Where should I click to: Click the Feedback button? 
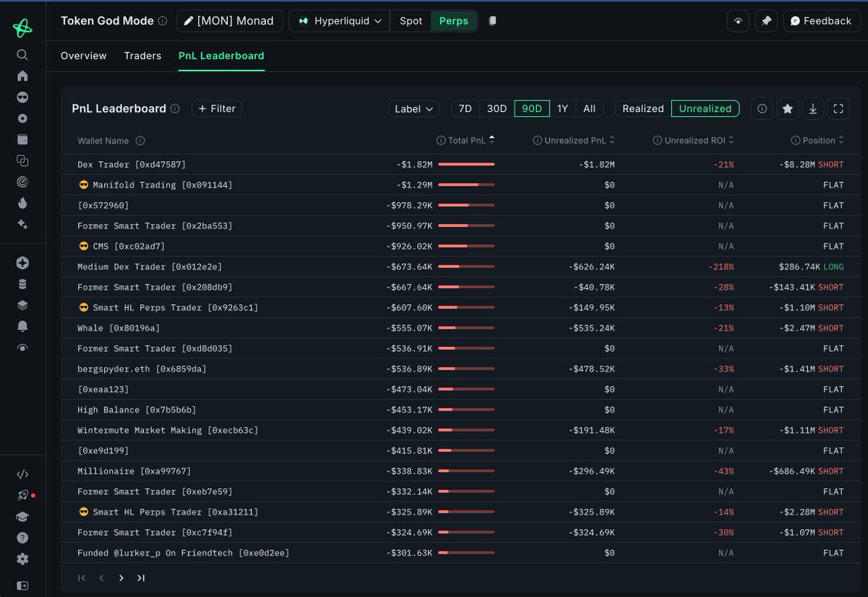[822, 21]
